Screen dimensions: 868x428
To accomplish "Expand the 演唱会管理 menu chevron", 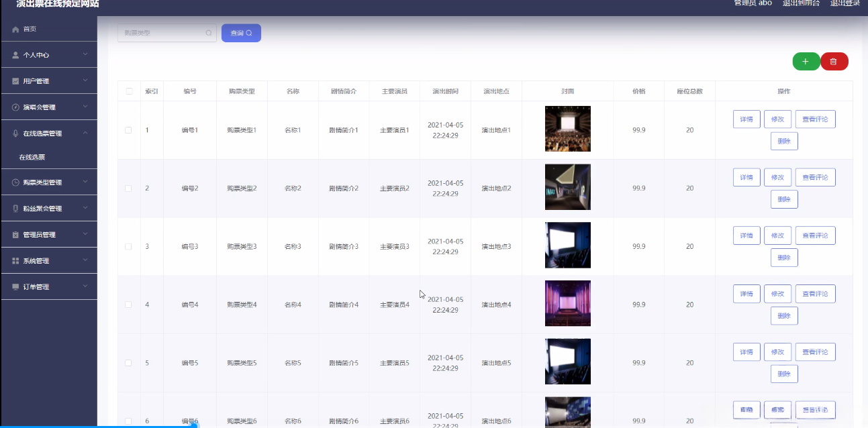I will (x=85, y=107).
